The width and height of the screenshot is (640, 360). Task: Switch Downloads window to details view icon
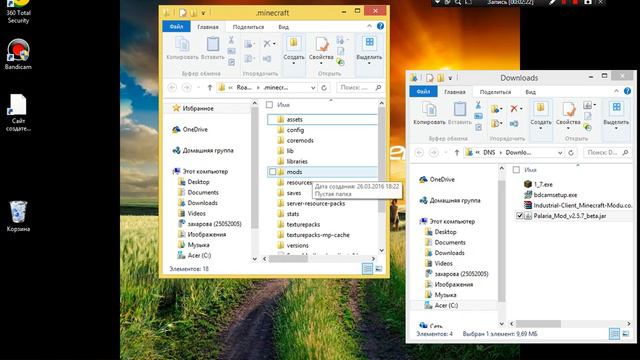[x=614, y=334]
